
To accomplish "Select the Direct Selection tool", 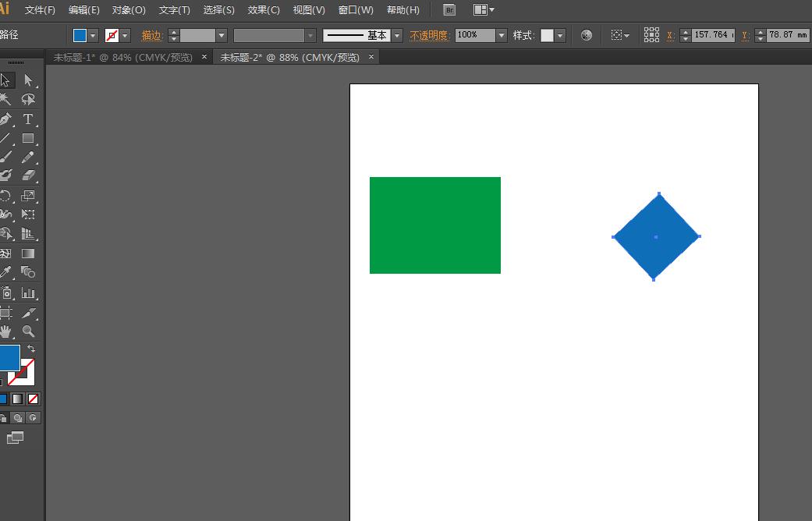I will click(x=28, y=80).
